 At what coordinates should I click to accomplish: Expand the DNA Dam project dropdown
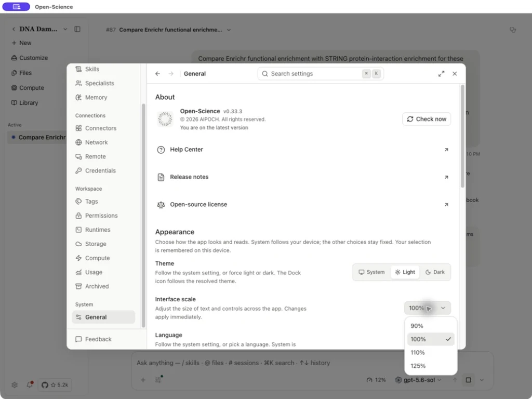click(x=65, y=29)
